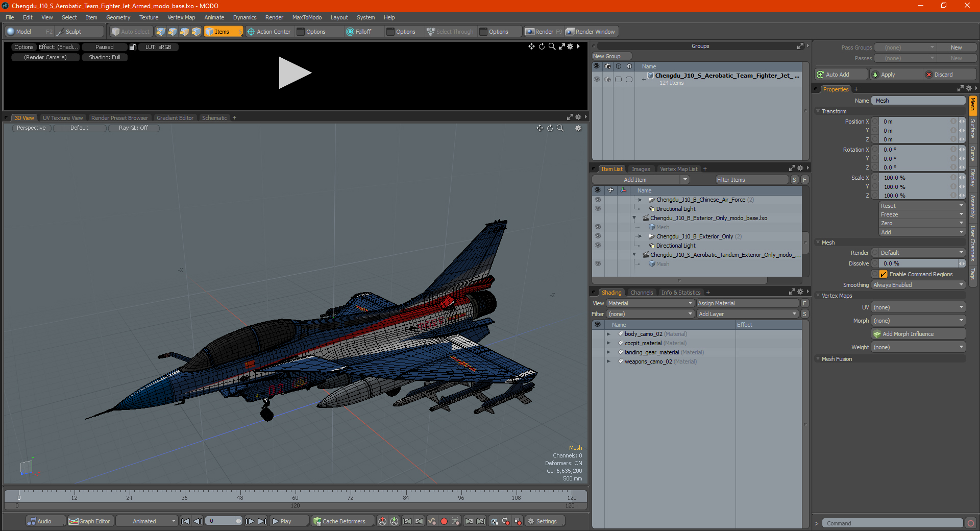The image size is (980, 531).
Task: Click Assign Material button
Action: click(x=747, y=303)
